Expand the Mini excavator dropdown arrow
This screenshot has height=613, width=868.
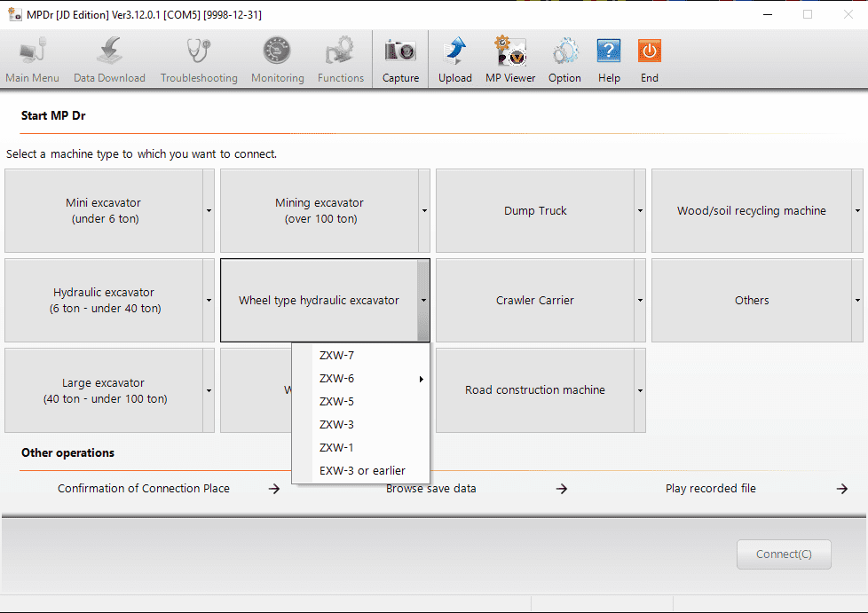pyautogui.click(x=209, y=211)
